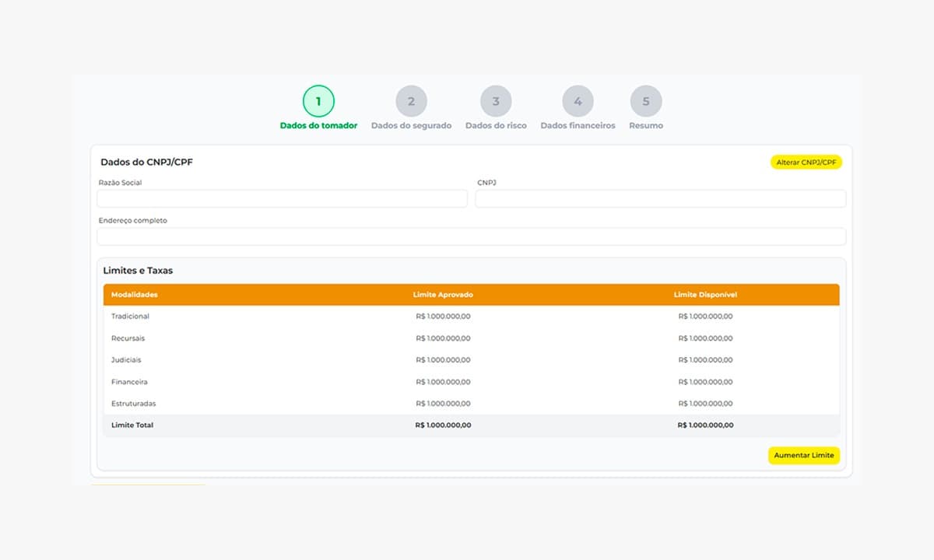This screenshot has height=560, width=934.
Task: Go to step 2 circle Dados do segurado
Action: pos(411,101)
